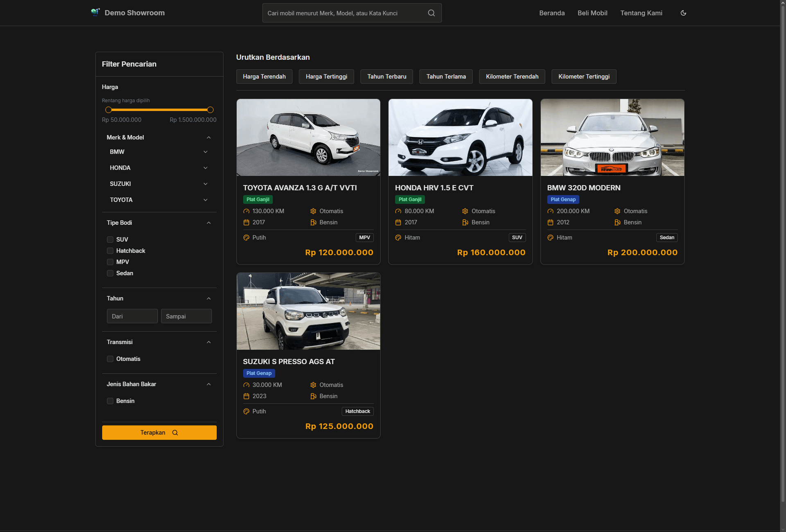Viewport: 786px width, 532px height.
Task: Click the Sampai year input field
Action: [186, 316]
